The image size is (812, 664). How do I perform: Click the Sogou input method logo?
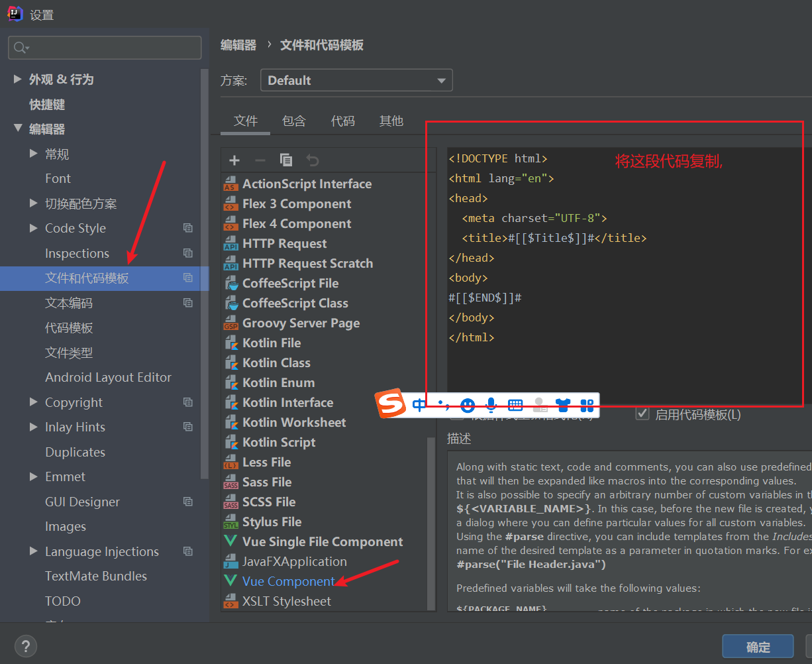coord(390,405)
